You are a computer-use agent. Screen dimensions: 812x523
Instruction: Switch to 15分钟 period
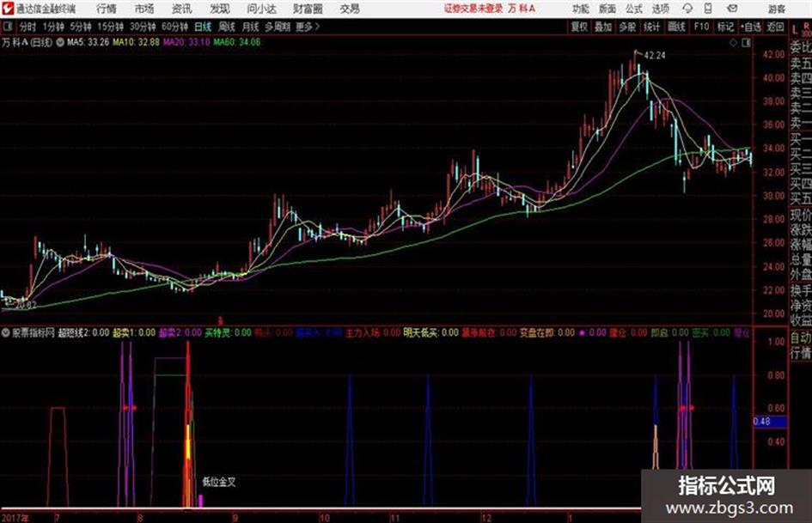(x=110, y=27)
